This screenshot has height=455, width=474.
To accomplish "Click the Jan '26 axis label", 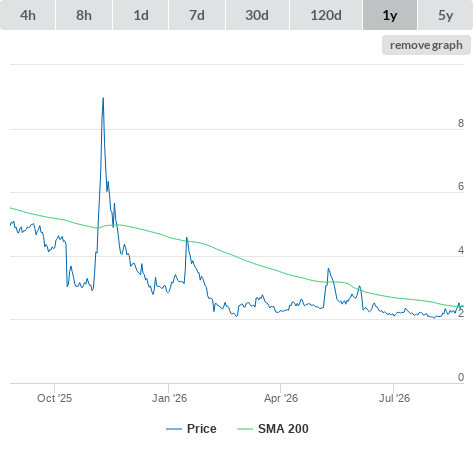I will click(x=169, y=398).
